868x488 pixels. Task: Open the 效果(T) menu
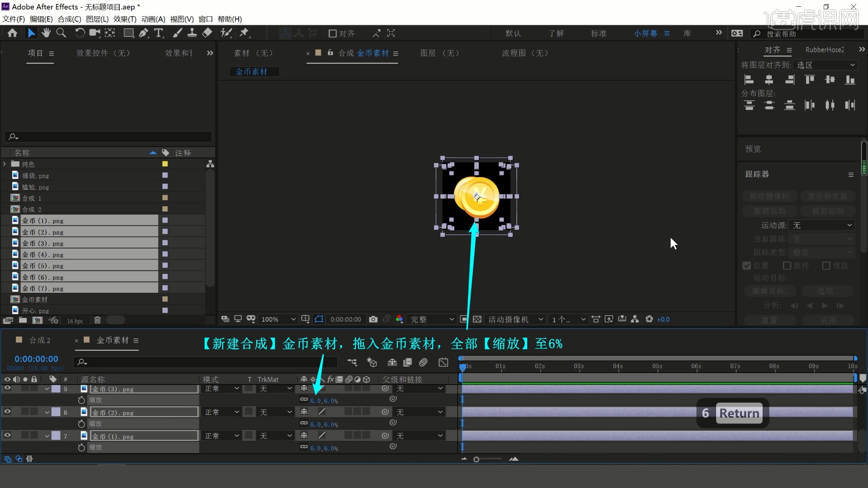[125, 19]
